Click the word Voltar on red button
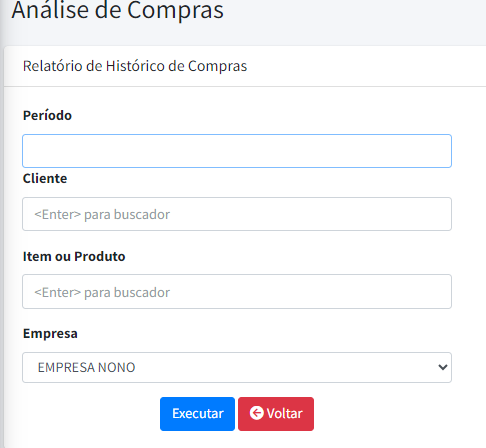 pyautogui.click(x=284, y=413)
